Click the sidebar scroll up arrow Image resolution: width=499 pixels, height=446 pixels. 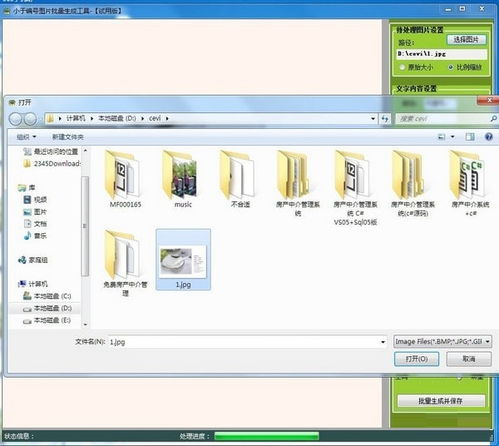point(85,151)
